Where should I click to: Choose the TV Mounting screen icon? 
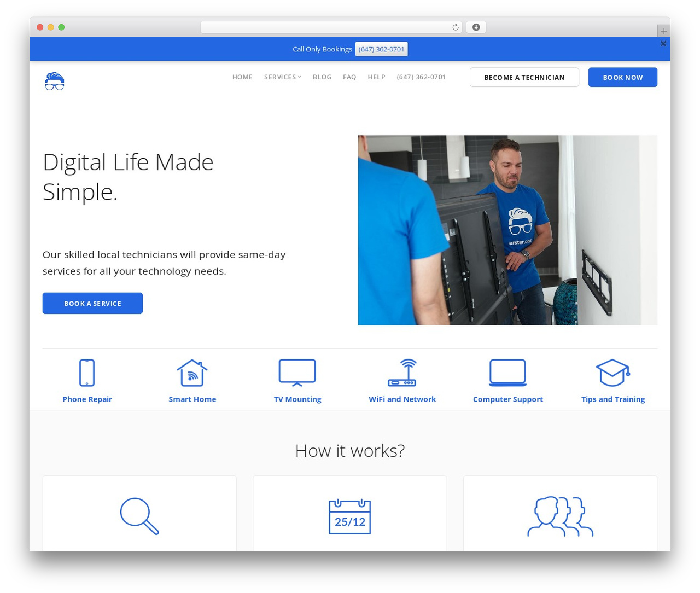297,373
